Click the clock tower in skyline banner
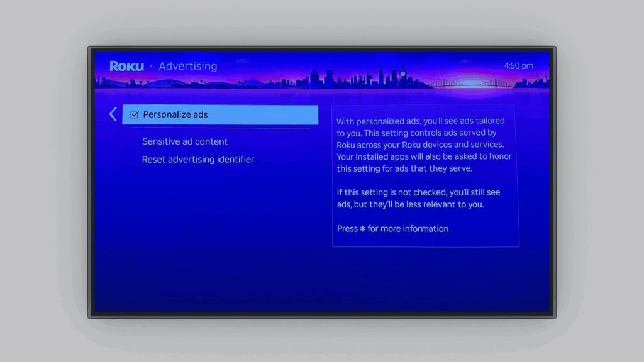Screen dimensions: 644x362 click(402, 72)
